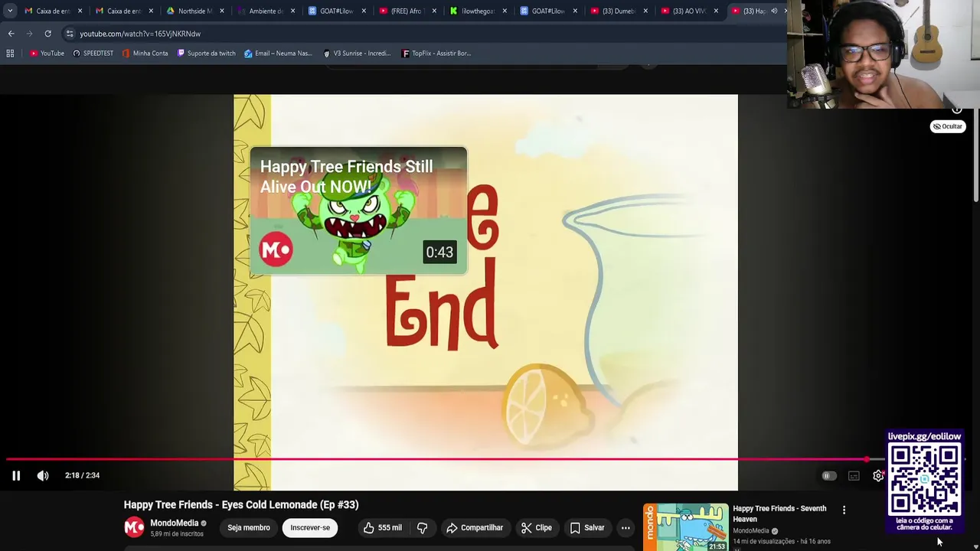Click the 2:18 / 2:34 time display
This screenshot has height=551, width=980.
coord(82,475)
